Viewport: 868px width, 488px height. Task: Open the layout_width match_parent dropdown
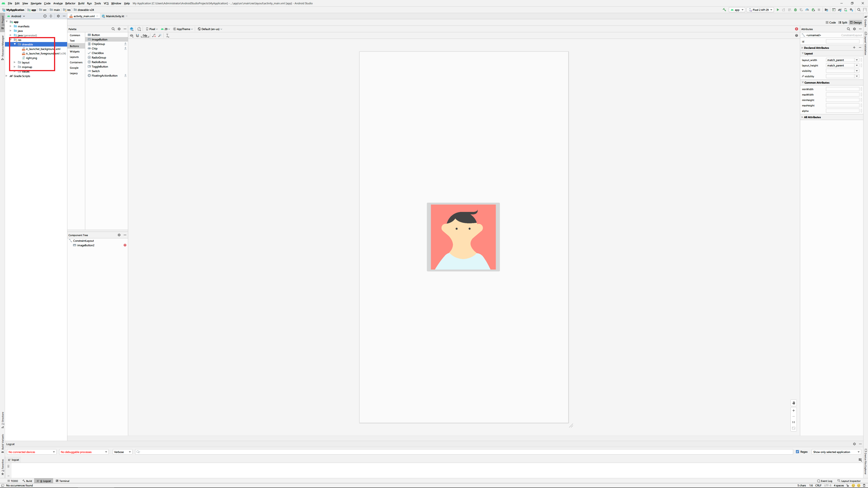(856, 60)
